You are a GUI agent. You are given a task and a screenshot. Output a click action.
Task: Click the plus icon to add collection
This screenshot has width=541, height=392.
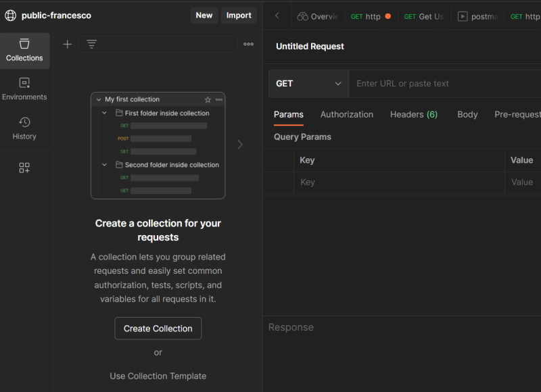point(68,45)
